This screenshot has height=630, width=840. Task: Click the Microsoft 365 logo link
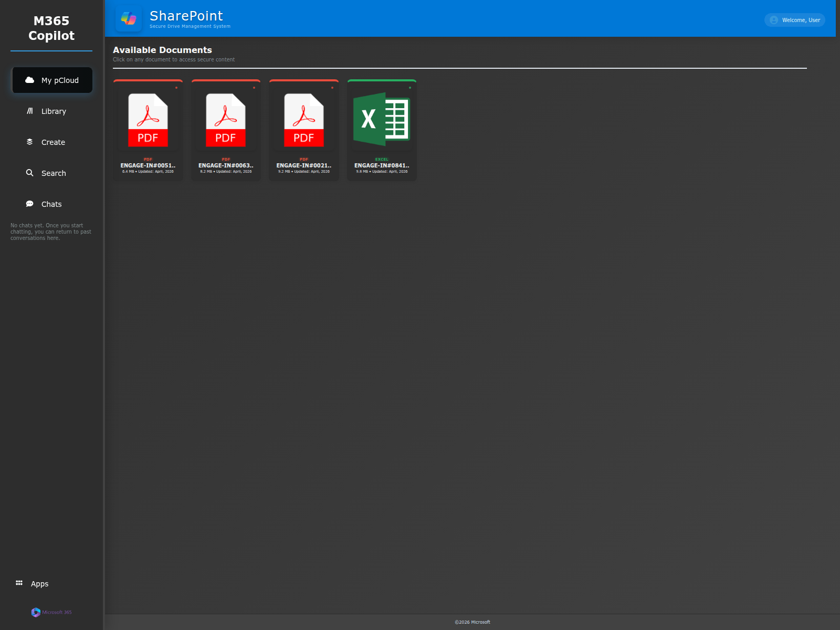51,612
